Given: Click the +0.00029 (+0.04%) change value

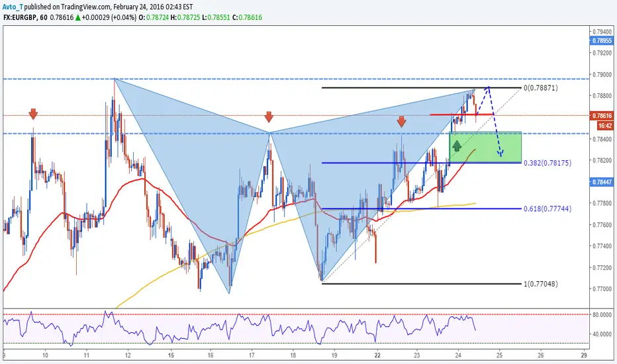Looking at the screenshot, I should click(x=109, y=17).
